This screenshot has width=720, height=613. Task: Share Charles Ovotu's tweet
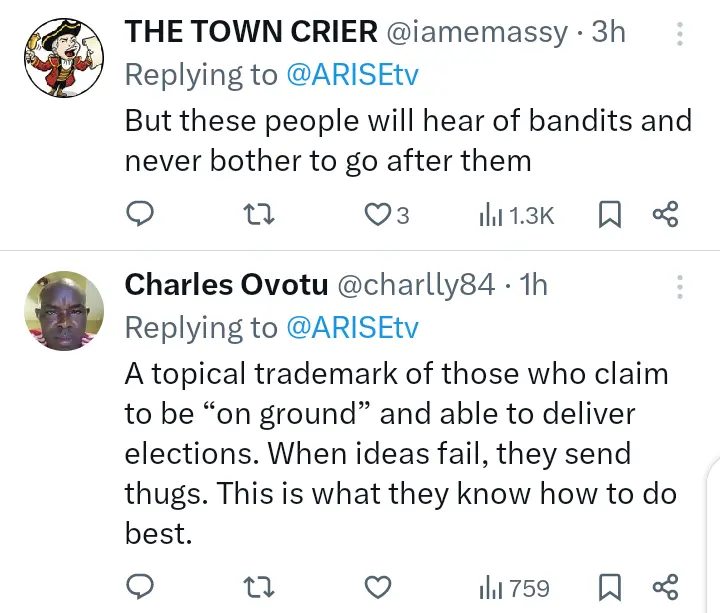coord(665,586)
